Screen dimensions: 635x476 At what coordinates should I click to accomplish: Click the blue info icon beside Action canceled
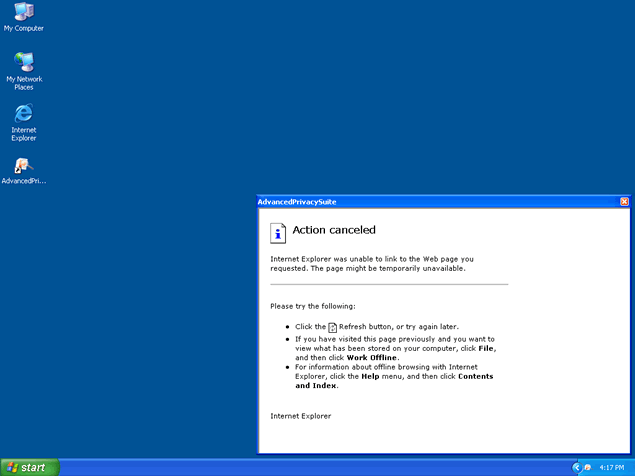(279, 233)
